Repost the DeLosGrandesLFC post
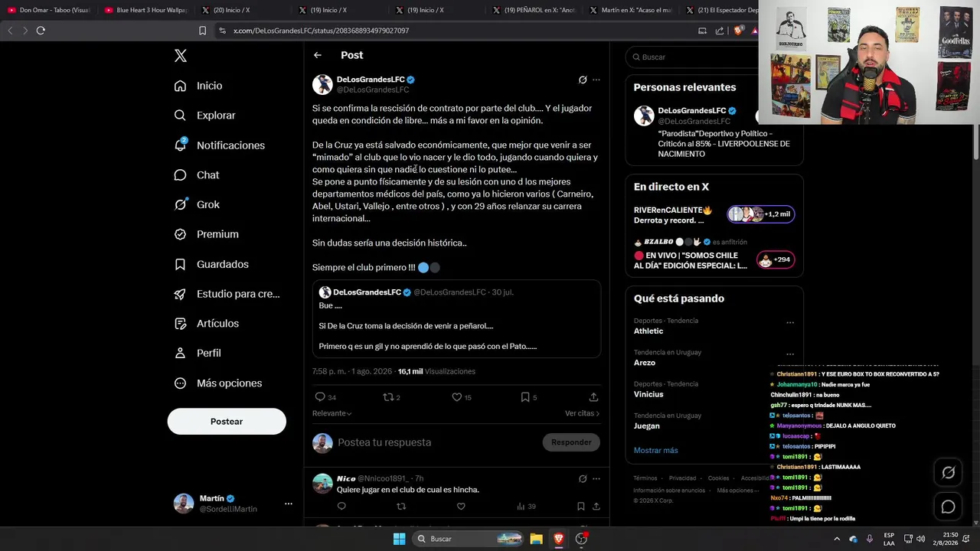 point(388,397)
